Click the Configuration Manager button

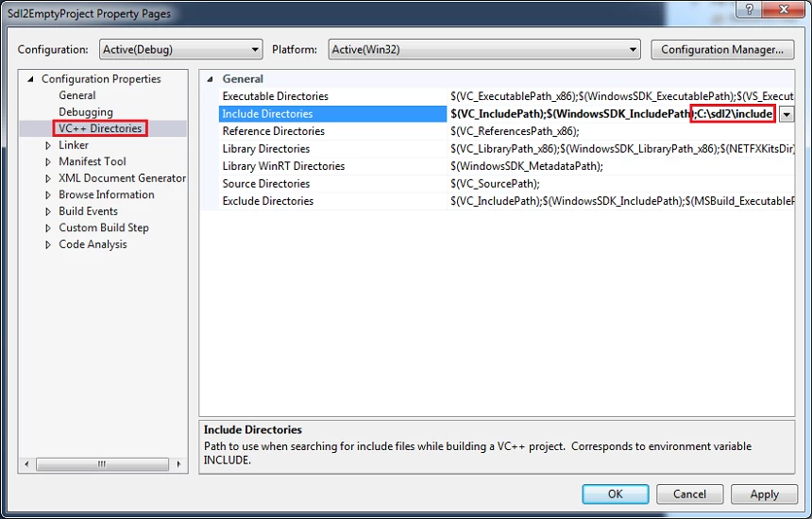[722, 49]
